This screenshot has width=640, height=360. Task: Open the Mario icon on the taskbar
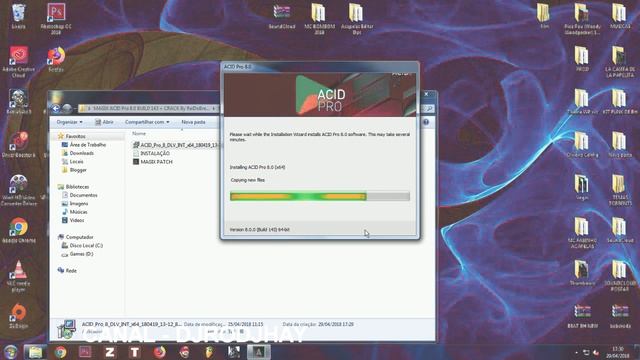pos(184,352)
